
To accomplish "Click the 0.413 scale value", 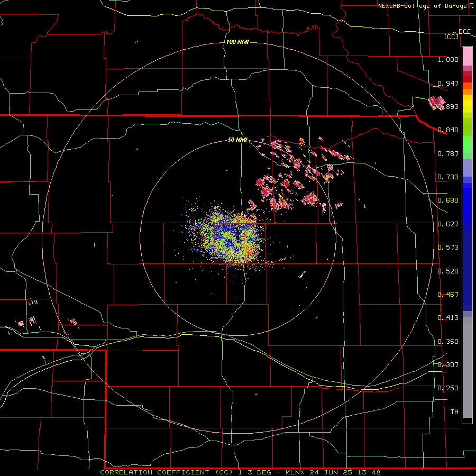I will (x=448, y=318).
